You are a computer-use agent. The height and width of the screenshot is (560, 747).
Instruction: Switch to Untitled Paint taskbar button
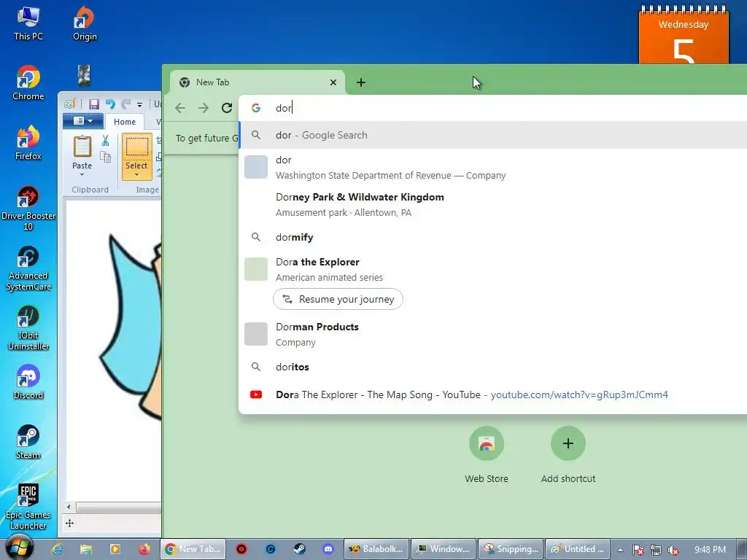click(x=578, y=549)
